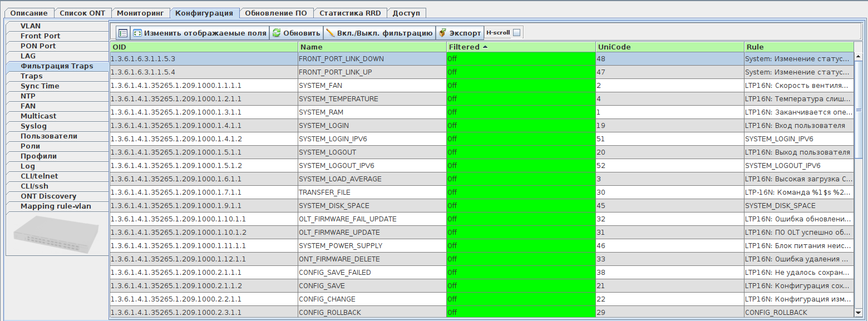Click the ONT_FIRMWARE_DELETE name cell
The height and width of the screenshot is (321, 868).
tap(372, 259)
